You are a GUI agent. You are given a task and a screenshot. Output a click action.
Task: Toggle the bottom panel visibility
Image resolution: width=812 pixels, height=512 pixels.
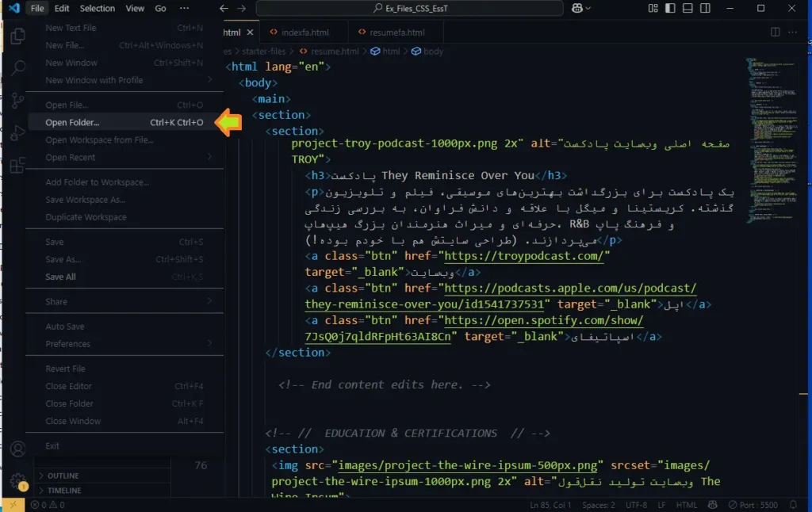pyautogui.click(x=688, y=8)
